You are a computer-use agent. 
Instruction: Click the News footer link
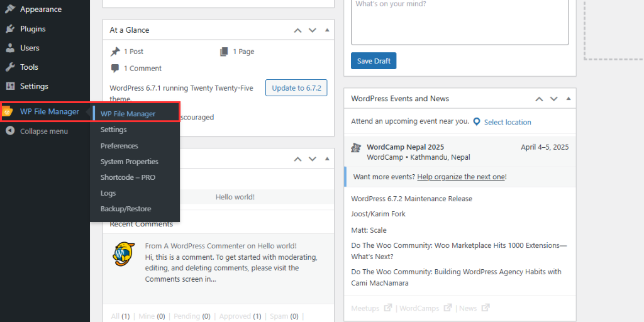click(468, 308)
